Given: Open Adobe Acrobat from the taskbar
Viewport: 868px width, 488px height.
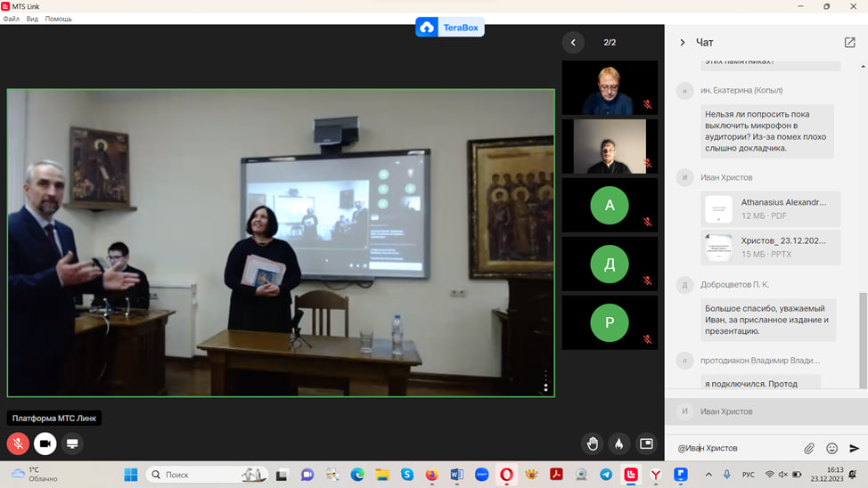Looking at the screenshot, I should [x=556, y=475].
